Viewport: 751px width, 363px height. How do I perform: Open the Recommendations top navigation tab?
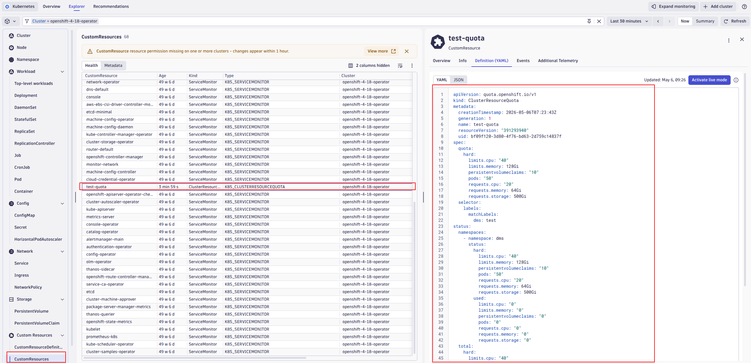click(x=111, y=7)
